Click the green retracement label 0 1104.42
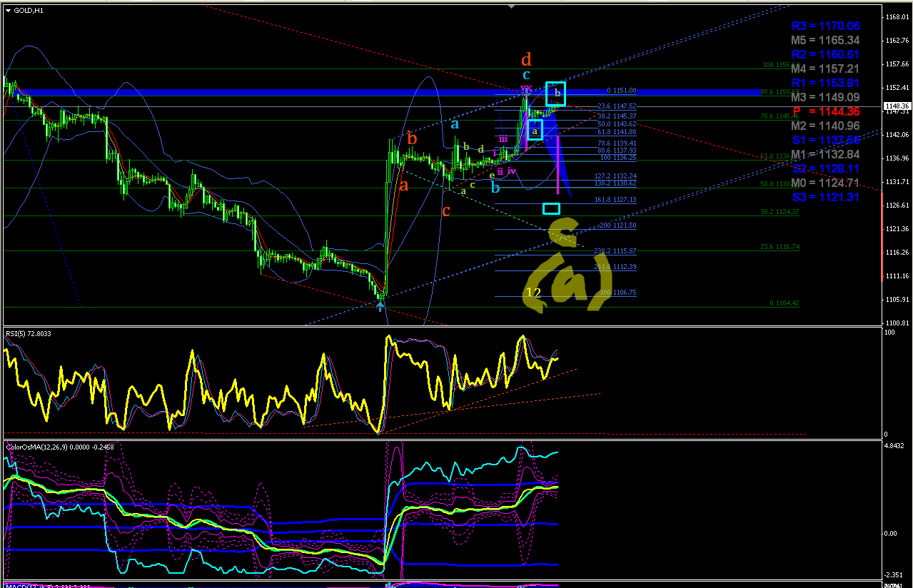Viewport: 913px width, 588px height. 785,303
